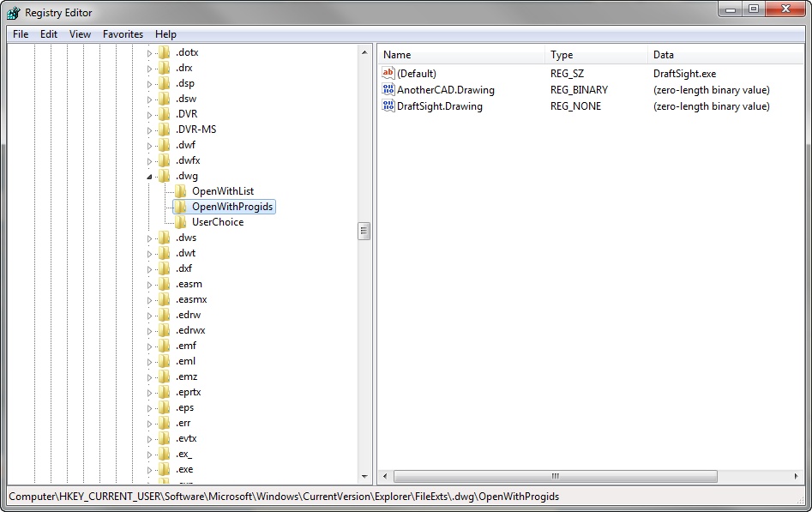Expand the .dws key
The width and height of the screenshot is (812, 512).
149,238
